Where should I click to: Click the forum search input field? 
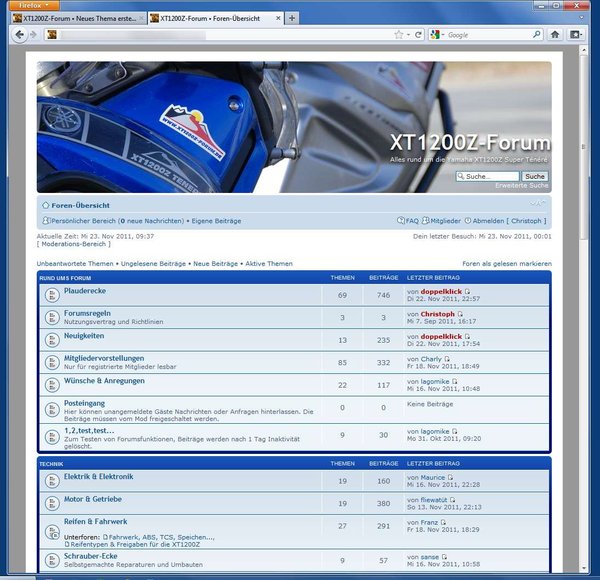tap(488, 176)
